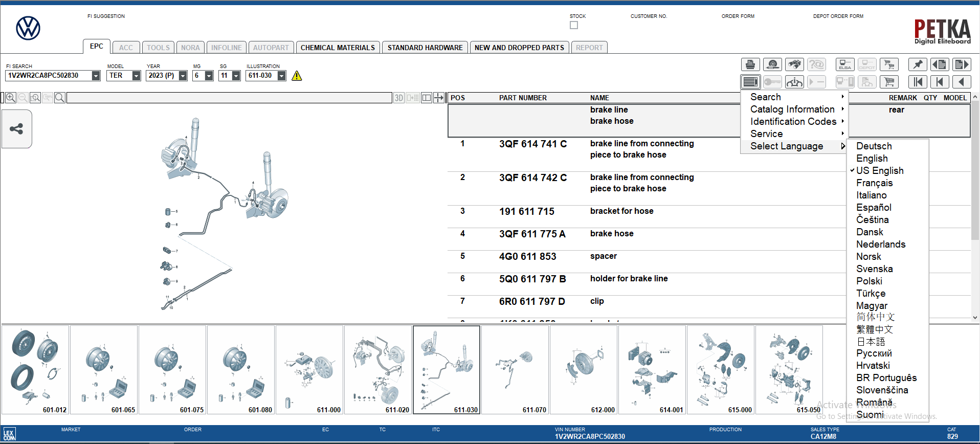Select part 5Q0 611 797 B

click(x=532, y=279)
